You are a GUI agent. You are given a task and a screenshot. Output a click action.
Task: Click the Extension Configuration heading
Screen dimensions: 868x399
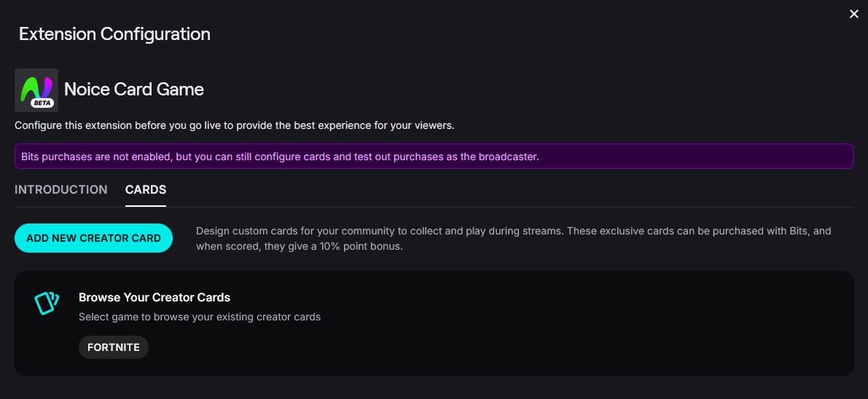(x=114, y=34)
